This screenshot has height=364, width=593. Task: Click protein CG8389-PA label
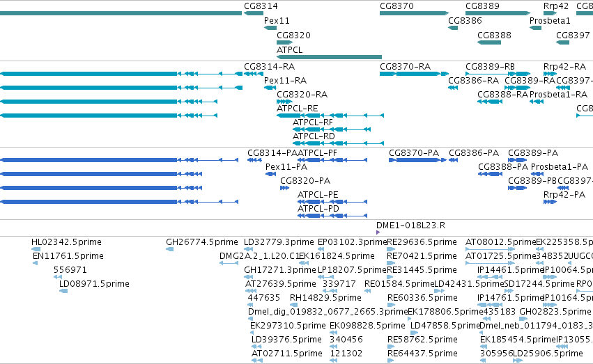533,153
